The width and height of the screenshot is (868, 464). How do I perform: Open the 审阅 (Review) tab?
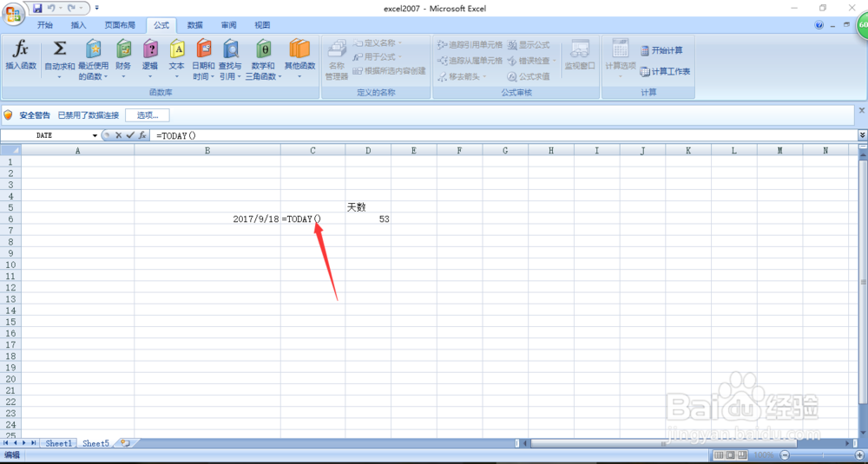(x=228, y=25)
